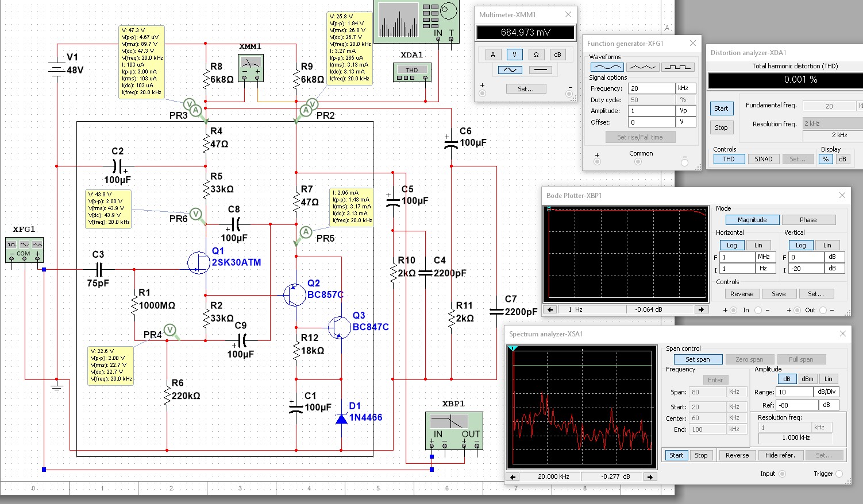
Task: Pick the square wave waveform button
Action: click(x=677, y=67)
